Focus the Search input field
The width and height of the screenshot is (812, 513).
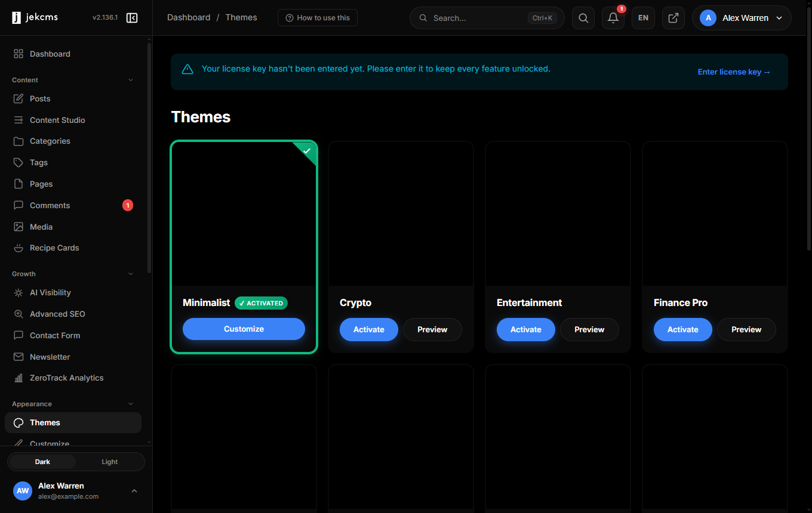tap(487, 18)
